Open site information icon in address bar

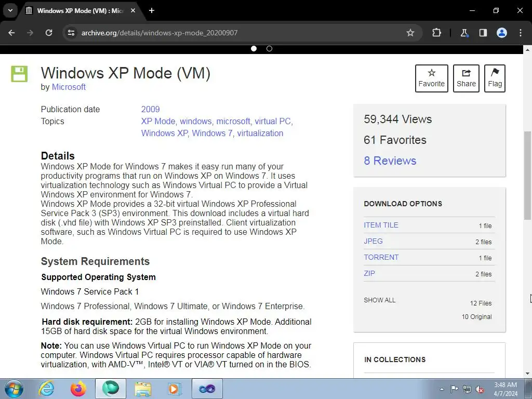coord(71,33)
